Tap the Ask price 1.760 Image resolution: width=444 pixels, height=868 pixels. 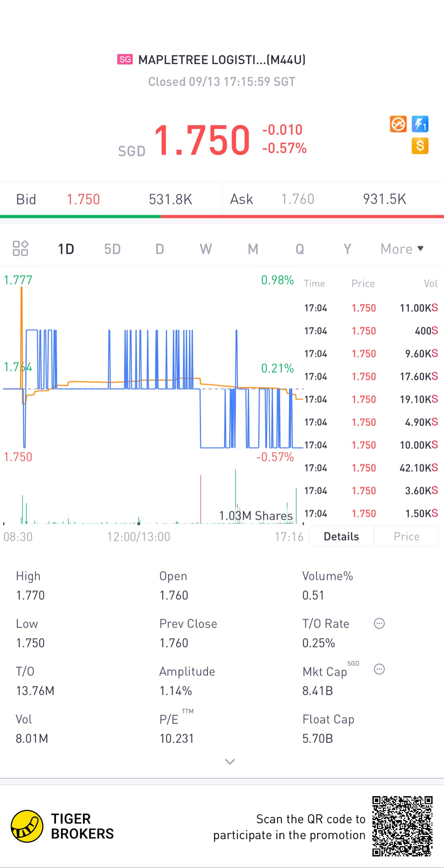298,199
